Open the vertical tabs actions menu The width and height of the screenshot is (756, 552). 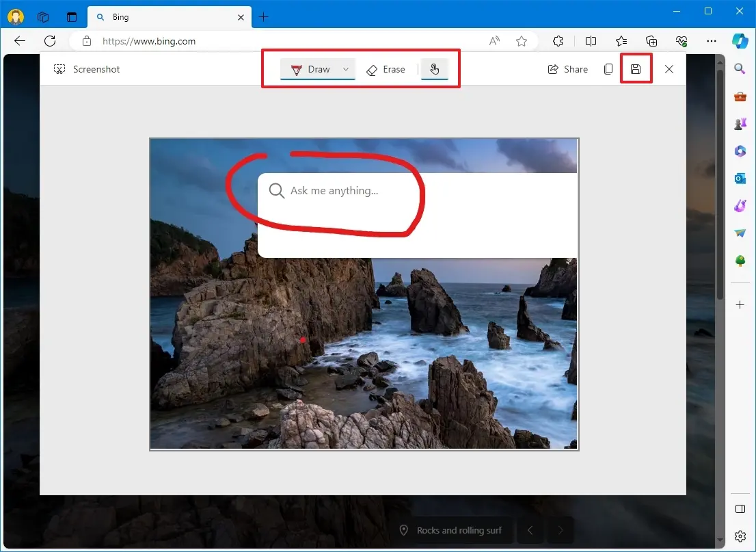72,17
